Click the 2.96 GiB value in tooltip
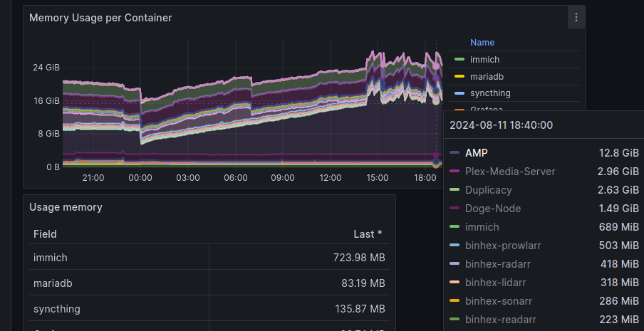The width and height of the screenshot is (644, 331). [618, 172]
